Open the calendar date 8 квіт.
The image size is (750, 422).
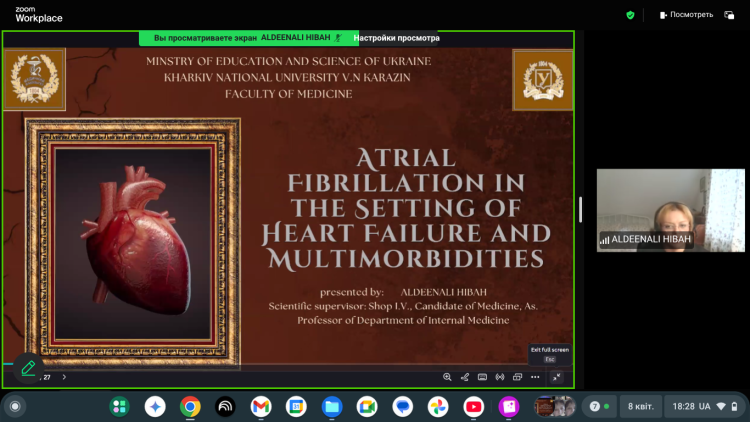click(639, 406)
